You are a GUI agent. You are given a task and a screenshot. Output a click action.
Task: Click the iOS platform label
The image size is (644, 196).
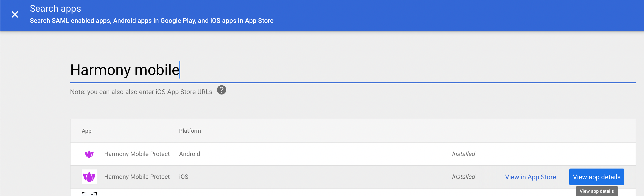pos(184,177)
